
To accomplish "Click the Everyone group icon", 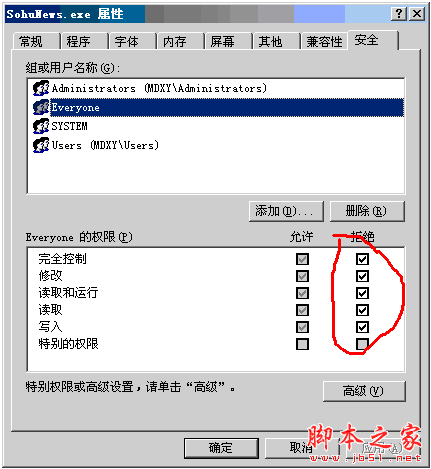I will [41, 107].
